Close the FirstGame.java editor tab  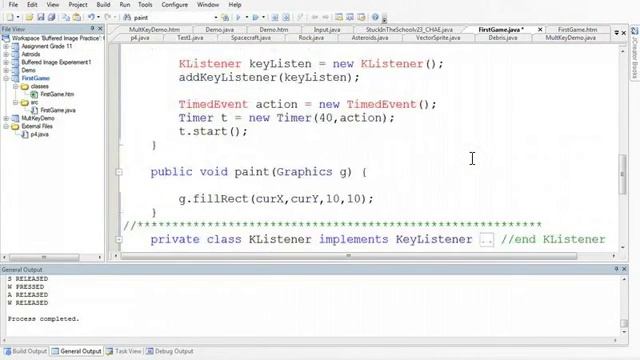(540, 29)
